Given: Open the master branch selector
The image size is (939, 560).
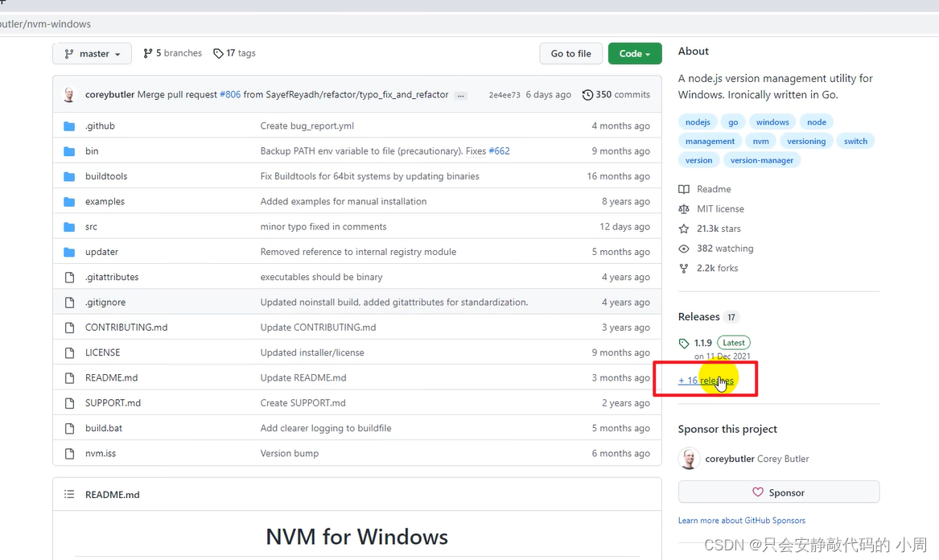Looking at the screenshot, I should (x=92, y=53).
